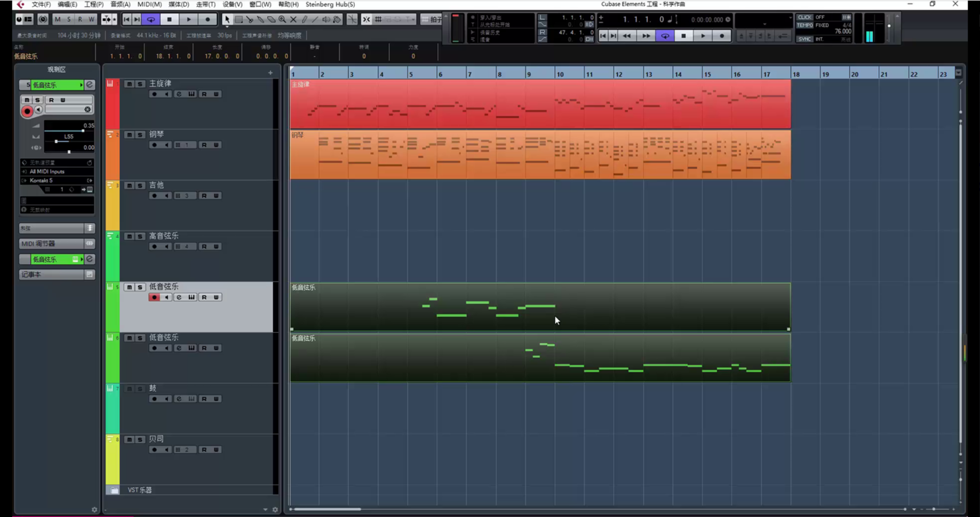Image resolution: width=980 pixels, height=517 pixels.
Task: Open 设备(V) menu
Action: click(x=232, y=4)
